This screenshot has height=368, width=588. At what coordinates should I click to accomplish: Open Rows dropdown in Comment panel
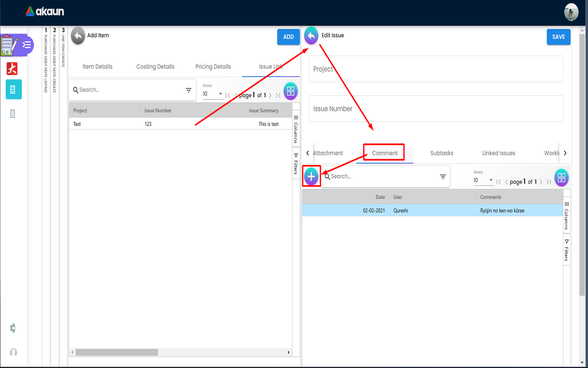point(483,181)
